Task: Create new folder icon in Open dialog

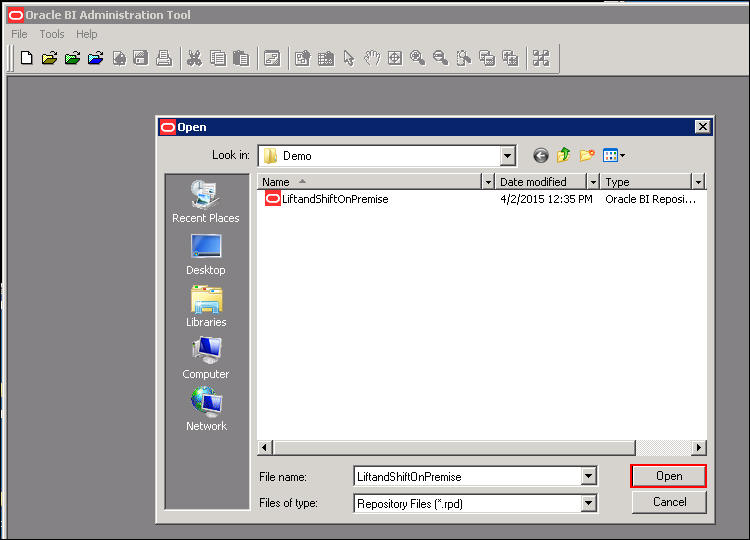Action: tap(587, 155)
